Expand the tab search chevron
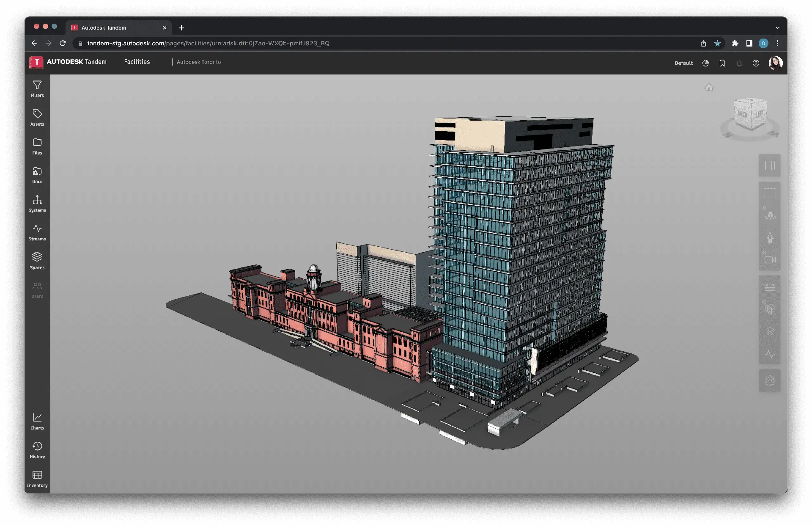Image resolution: width=812 pixels, height=526 pixels. [x=777, y=28]
